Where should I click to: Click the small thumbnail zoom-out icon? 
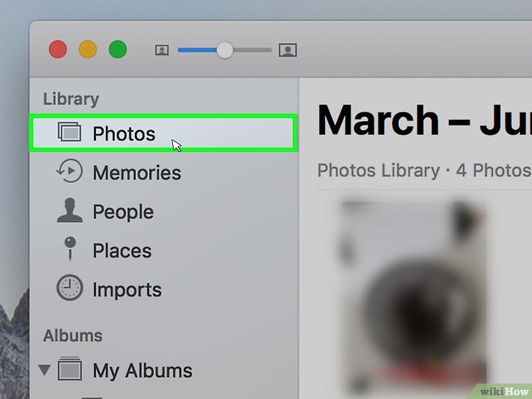[162, 50]
